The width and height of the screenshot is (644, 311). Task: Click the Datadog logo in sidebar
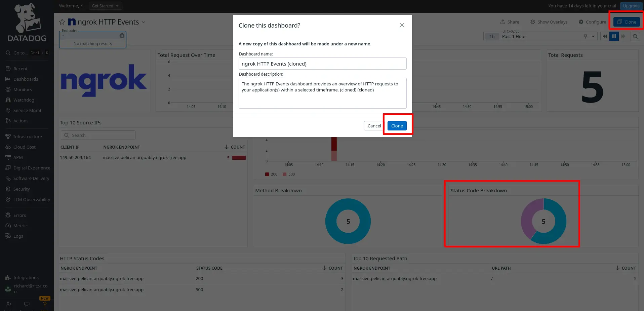click(x=27, y=23)
